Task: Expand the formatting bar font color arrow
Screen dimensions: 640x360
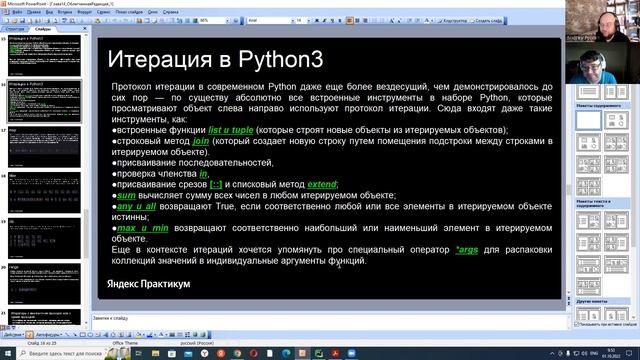Action: [x=432, y=20]
